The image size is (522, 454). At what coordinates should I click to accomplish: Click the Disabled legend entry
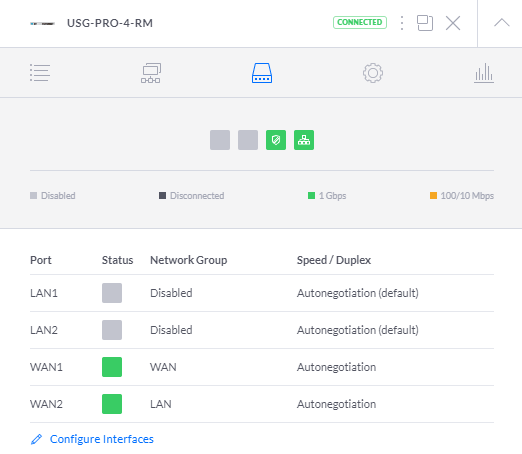[x=53, y=196]
